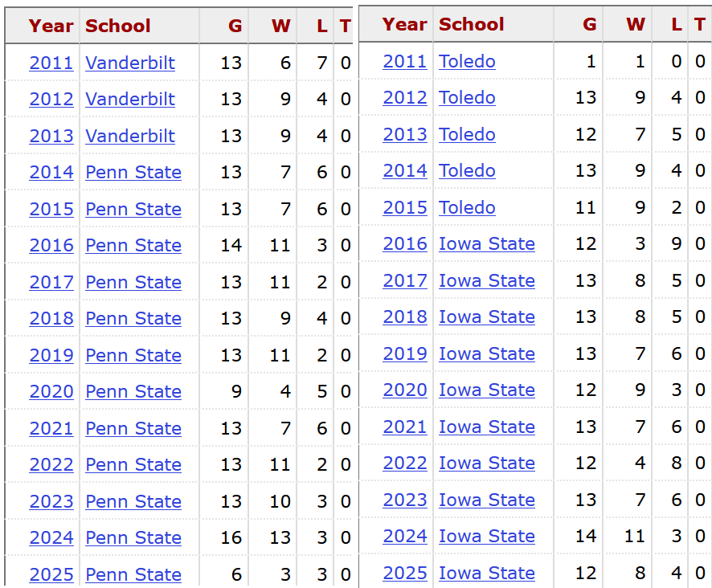The width and height of the screenshot is (712, 588).
Task: Select the Penn State link in 2014 row
Action: click(133, 172)
